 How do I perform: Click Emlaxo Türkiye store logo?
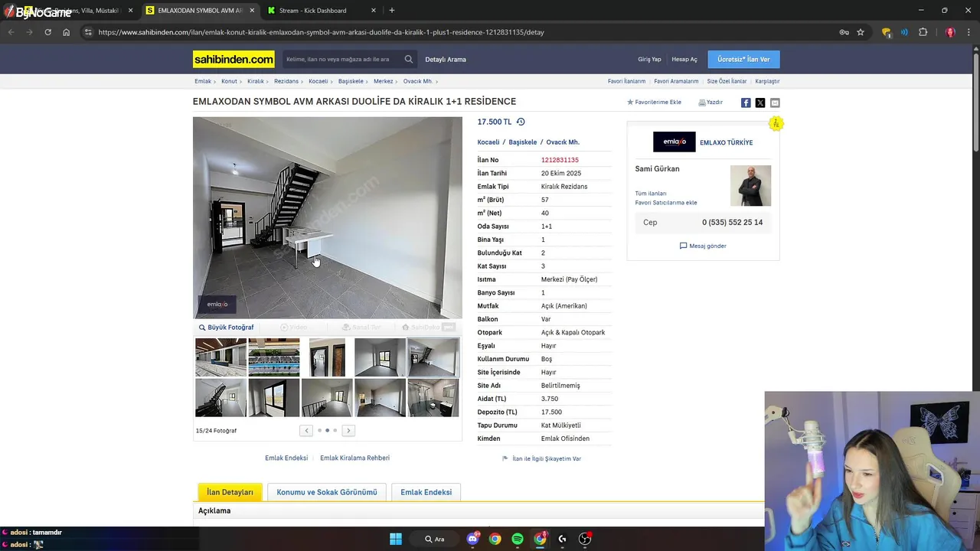674,142
